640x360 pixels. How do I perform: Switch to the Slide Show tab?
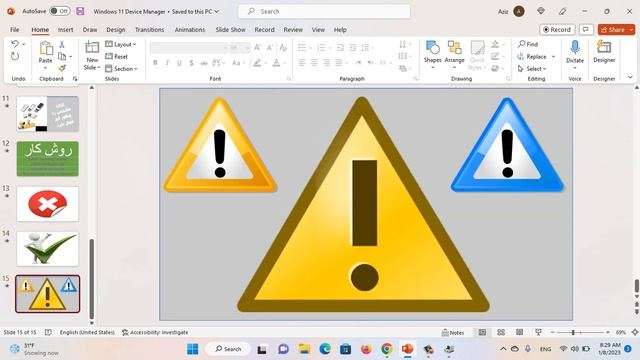point(231,29)
